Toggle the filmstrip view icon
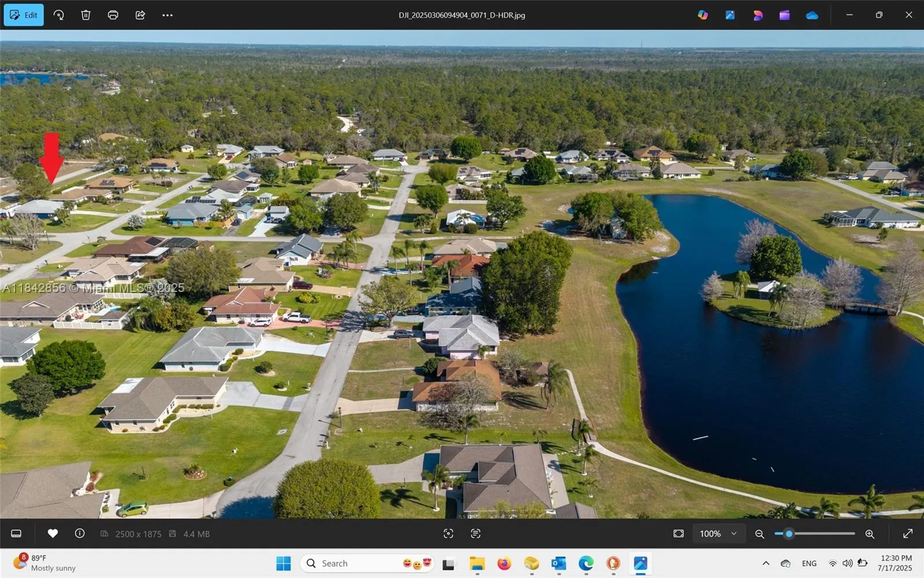 coord(16,533)
